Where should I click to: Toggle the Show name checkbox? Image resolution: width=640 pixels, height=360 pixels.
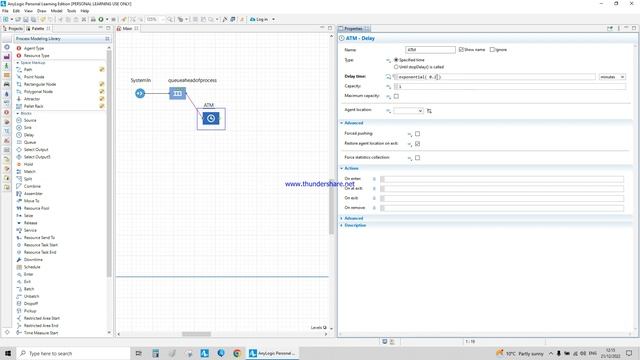point(461,50)
